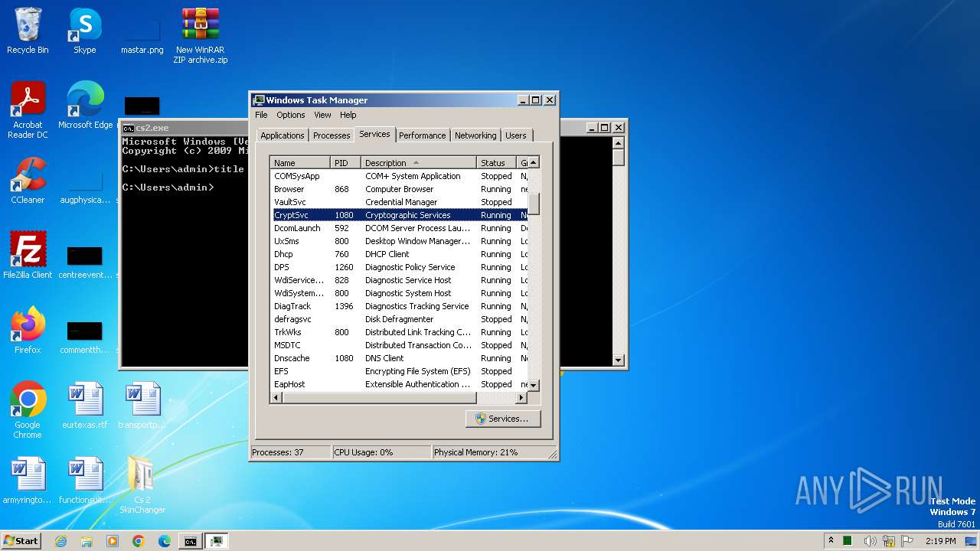Launch Firefox desktop shortcut
The image size is (980, 551).
pos(28,331)
